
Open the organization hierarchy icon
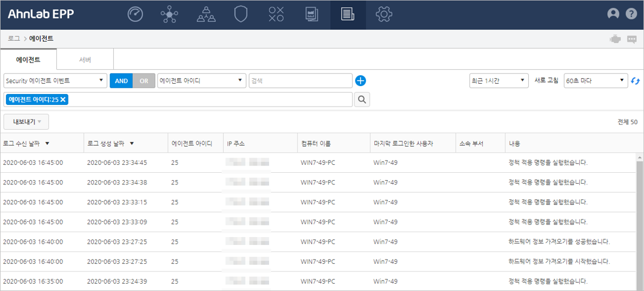[206, 14]
